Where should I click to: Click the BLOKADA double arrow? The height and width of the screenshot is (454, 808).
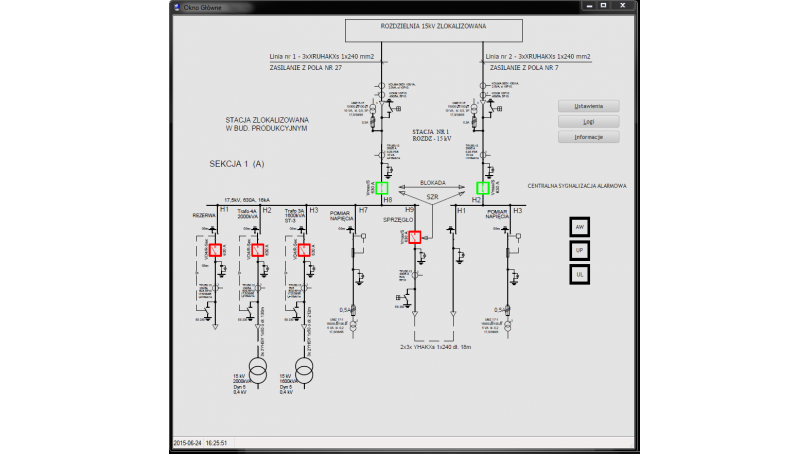tap(432, 187)
